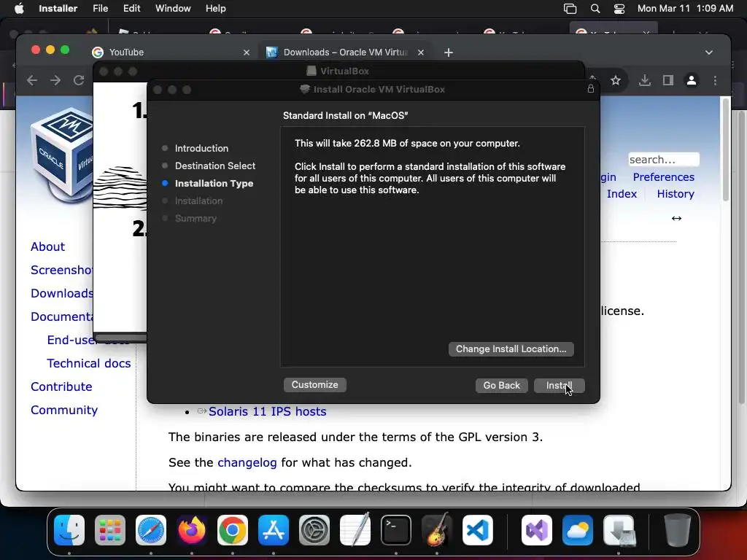
Task: Open the About sidebar link
Action: 47,246
